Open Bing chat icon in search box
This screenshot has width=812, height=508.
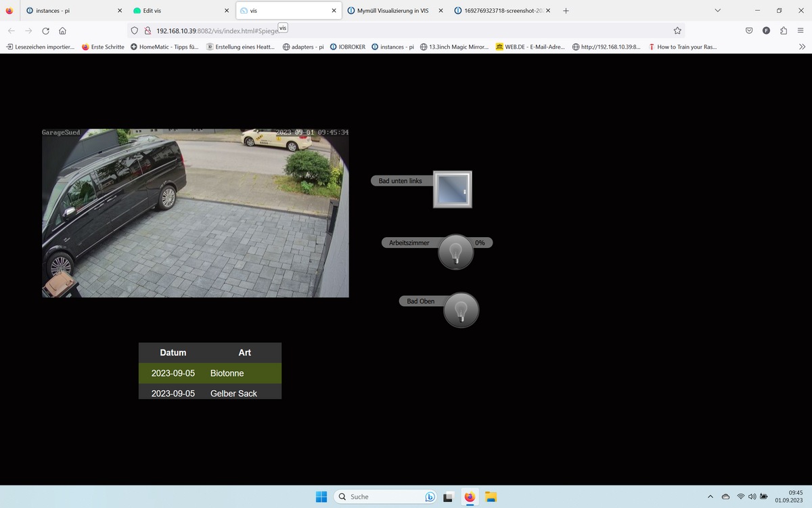coord(430,496)
